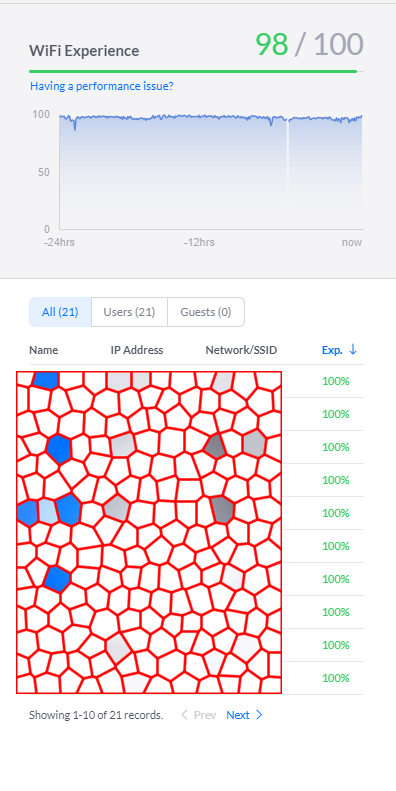Click the right chevron after Next
This screenshot has height=791, width=396.
pyautogui.click(x=259, y=715)
